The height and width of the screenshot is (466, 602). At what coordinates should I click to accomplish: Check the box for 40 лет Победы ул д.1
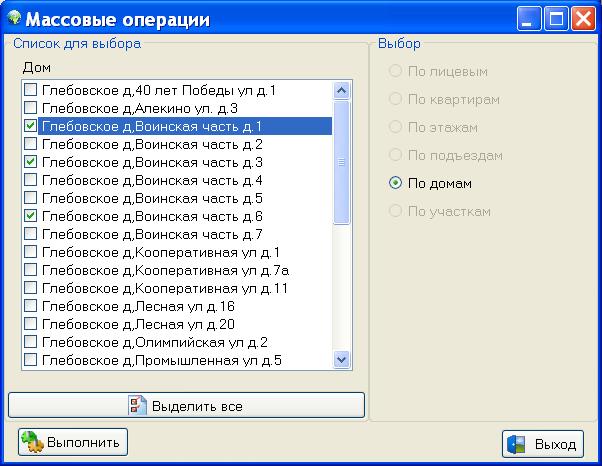30,90
